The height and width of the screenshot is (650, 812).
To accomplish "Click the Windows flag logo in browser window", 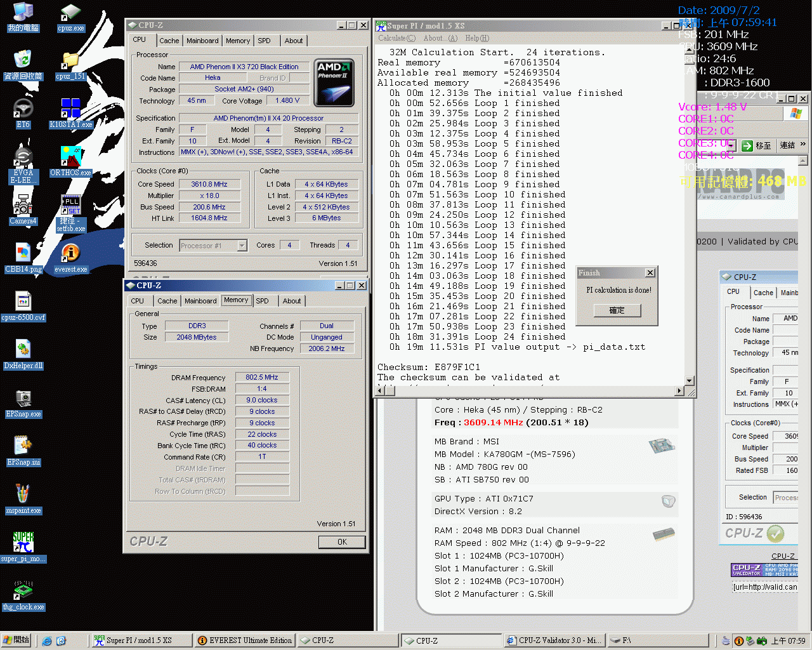I will (x=796, y=114).
